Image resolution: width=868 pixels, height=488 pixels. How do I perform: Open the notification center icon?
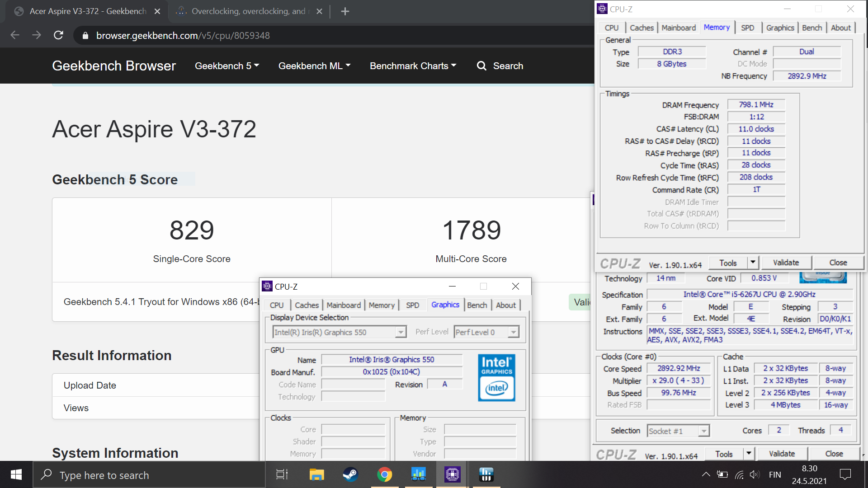(845, 474)
